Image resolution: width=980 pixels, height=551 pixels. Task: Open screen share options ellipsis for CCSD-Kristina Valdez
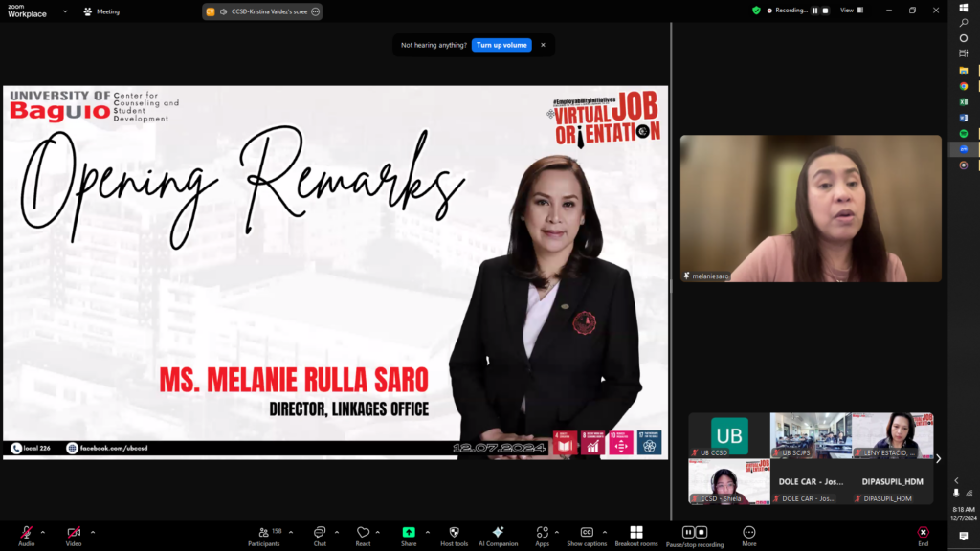click(316, 11)
